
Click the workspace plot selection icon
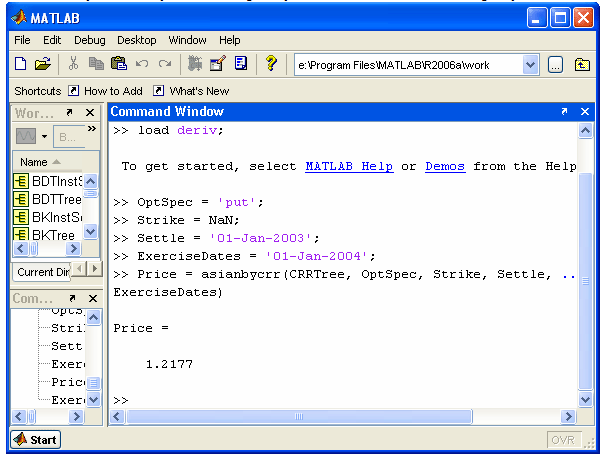coord(26,136)
